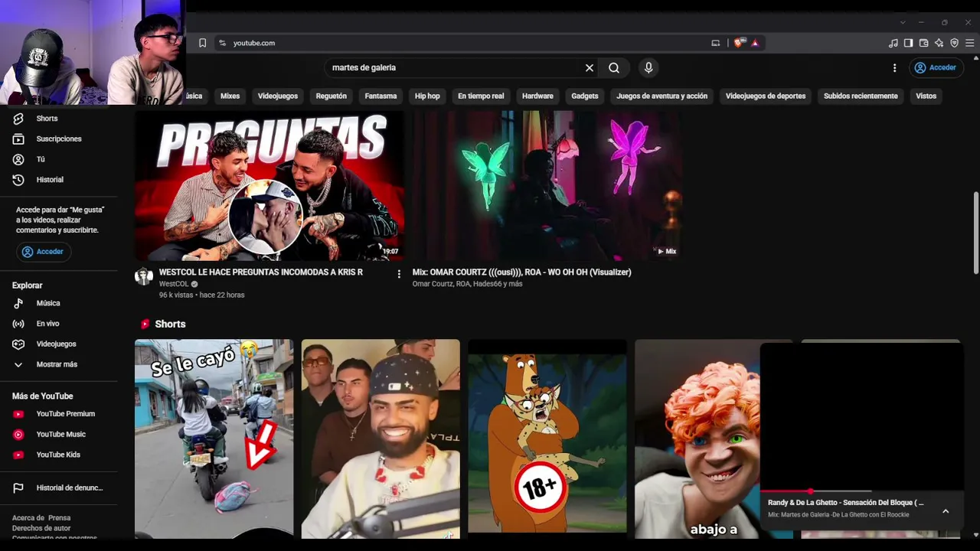Click the Acceder button in the top bar
980x551 pixels.
[935, 67]
